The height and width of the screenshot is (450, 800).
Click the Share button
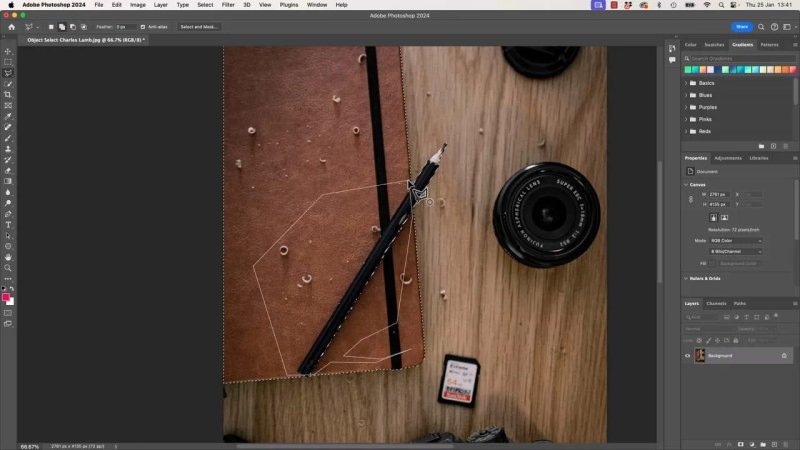(742, 27)
